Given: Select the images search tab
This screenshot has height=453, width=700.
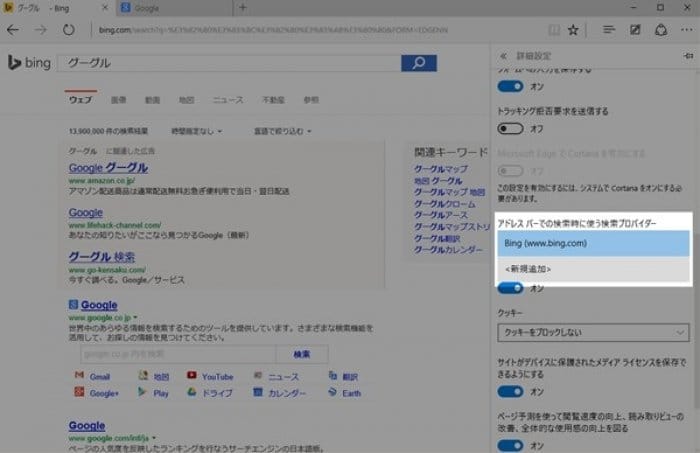Looking at the screenshot, I should pyautogui.click(x=118, y=100).
